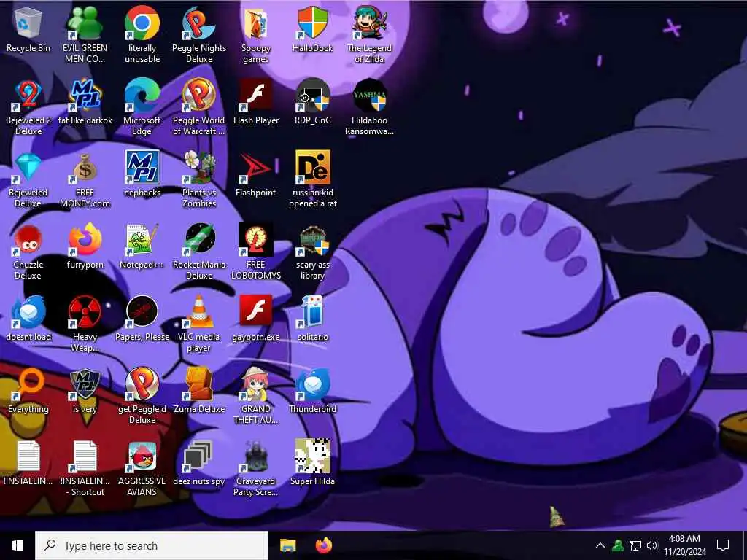Screen dimensions: 747x560
Task: Click the Papers, Please icon
Action: point(142,312)
